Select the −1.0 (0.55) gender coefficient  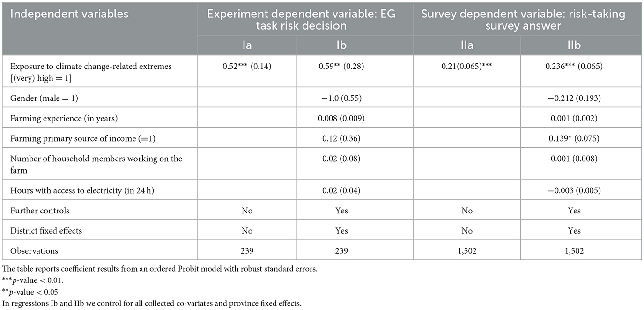pyautogui.click(x=341, y=99)
